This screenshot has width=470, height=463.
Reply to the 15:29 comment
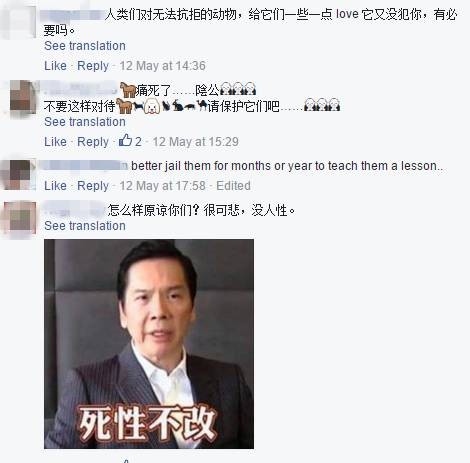click(x=93, y=142)
